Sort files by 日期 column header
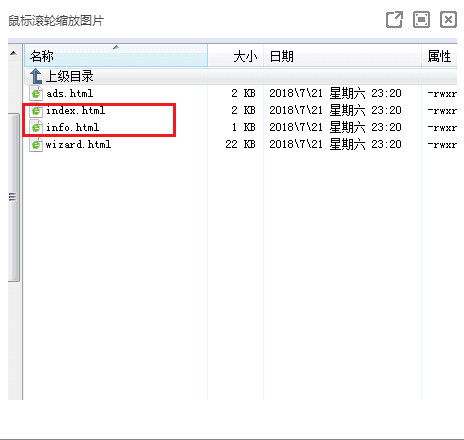This screenshot has height=440, width=464. [x=342, y=56]
